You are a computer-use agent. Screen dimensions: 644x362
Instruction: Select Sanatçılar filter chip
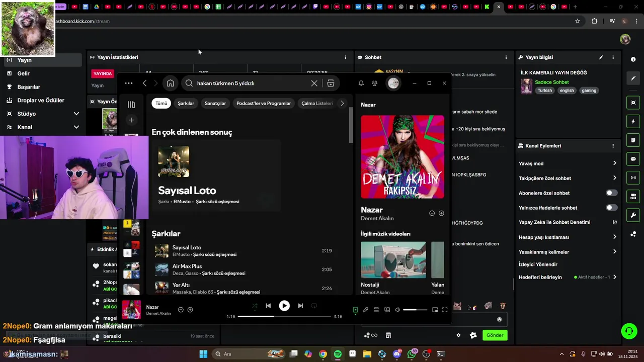point(215,103)
